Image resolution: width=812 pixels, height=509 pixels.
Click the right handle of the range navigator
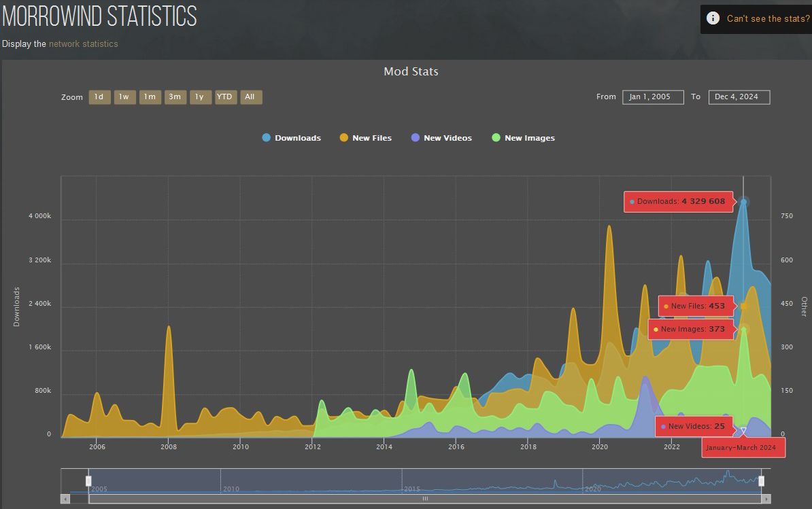[x=761, y=481]
